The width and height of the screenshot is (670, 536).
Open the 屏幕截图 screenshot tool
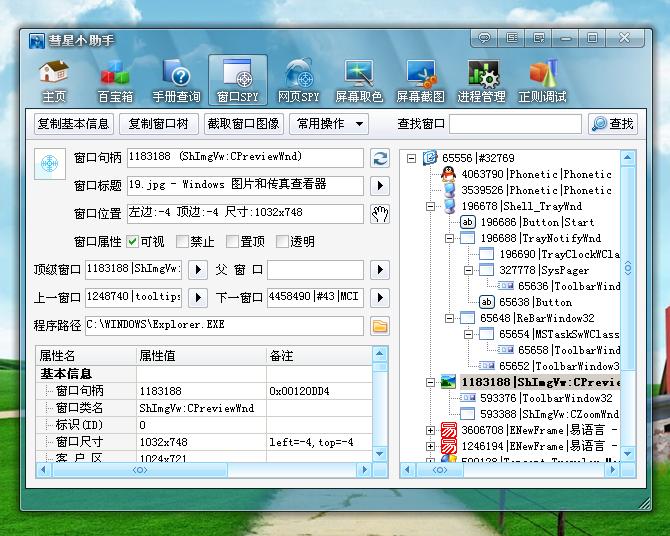coord(420,81)
